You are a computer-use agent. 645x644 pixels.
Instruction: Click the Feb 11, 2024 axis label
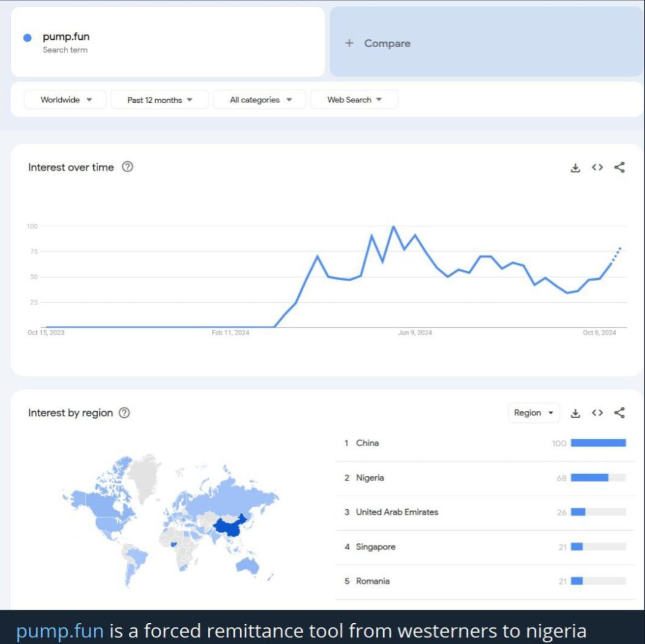pos(231,333)
